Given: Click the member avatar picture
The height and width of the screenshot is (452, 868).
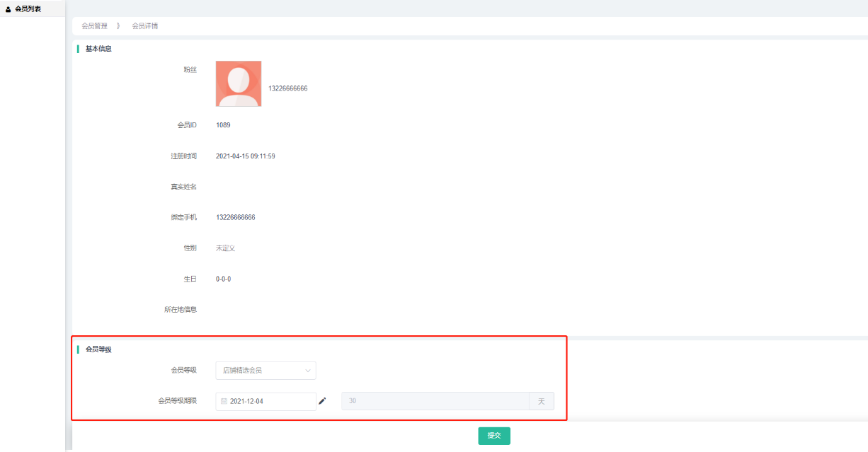Looking at the screenshot, I should click(239, 83).
